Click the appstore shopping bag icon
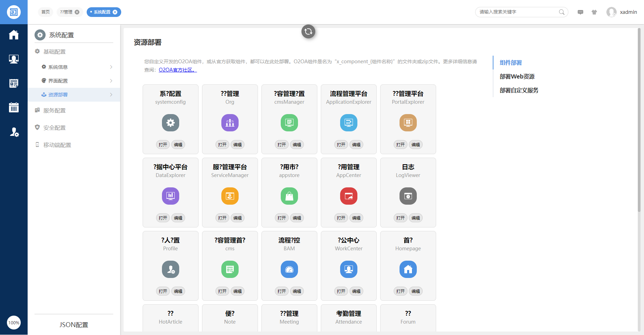644x335 pixels. 289,196
